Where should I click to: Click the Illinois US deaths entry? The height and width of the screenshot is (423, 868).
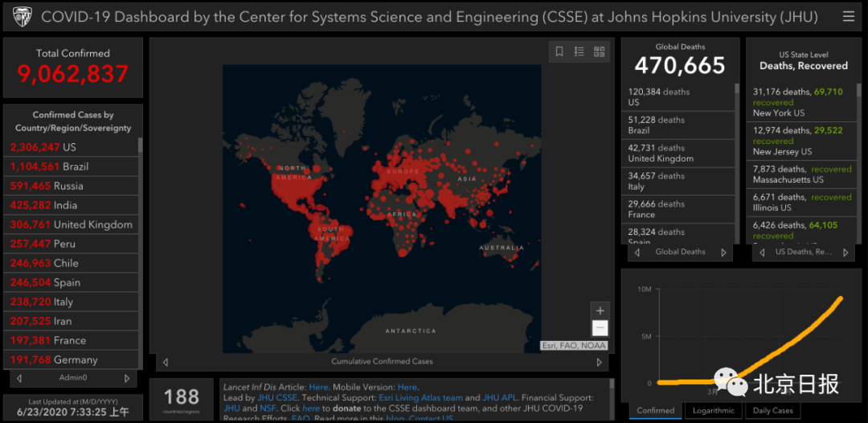[801, 203]
